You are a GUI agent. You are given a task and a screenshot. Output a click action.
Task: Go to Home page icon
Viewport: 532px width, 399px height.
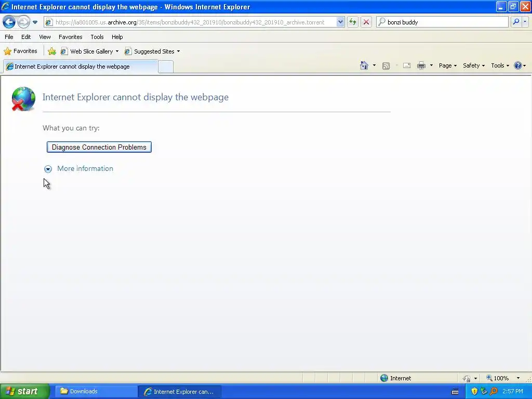(x=364, y=65)
